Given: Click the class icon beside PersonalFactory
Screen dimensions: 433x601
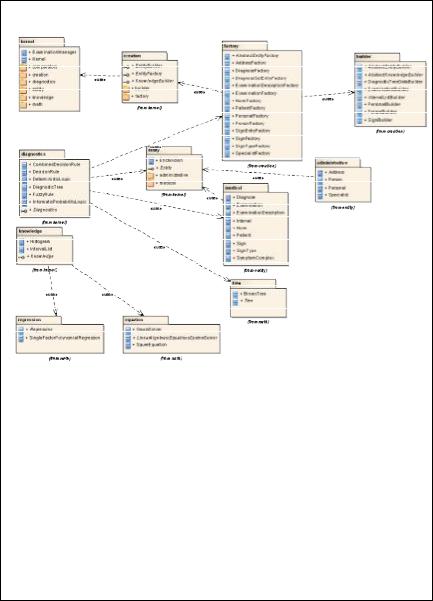Looking at the screenshot, I should point(227,116).
